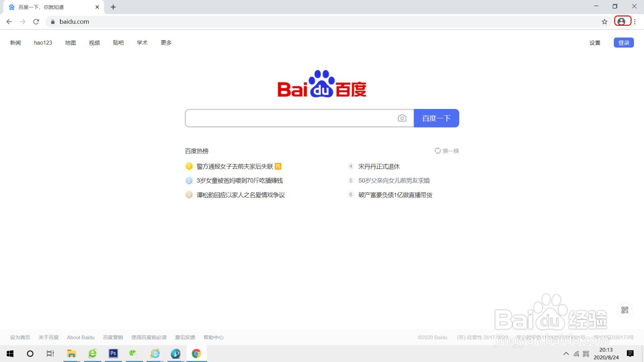Open Photoshop from the taskbar
This screenshot has width=644, height=362.
113,354
